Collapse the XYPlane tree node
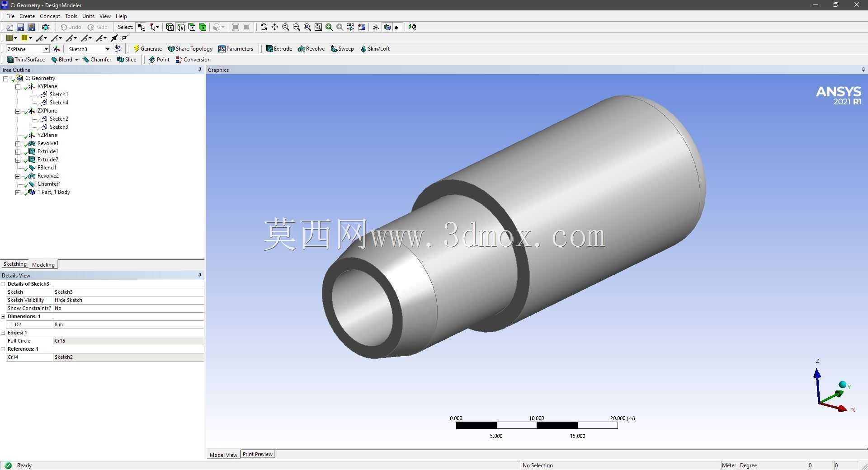The height and width of the screenshot is (470, 868). click(18, 87)
